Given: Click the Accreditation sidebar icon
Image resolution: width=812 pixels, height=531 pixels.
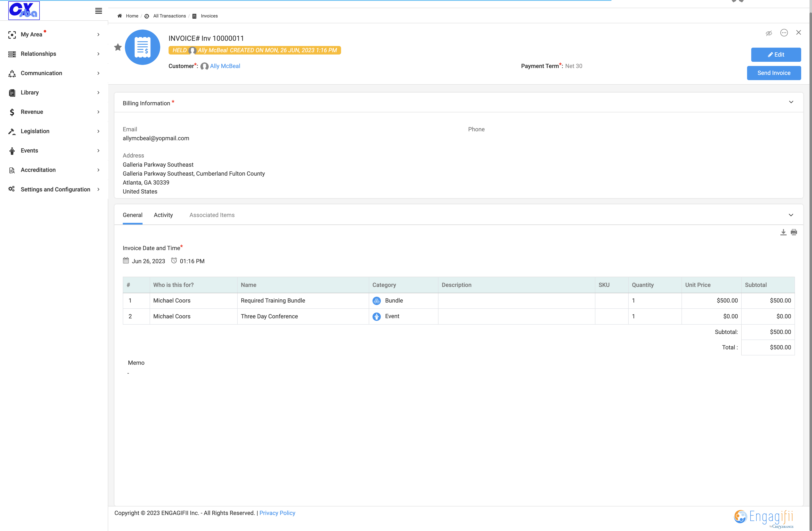Looking at the screenshot, I should pyautogui.click(x=12, y=170).
